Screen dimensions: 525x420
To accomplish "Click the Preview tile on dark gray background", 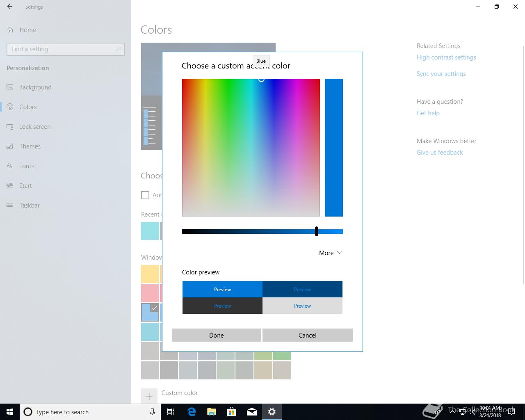I will (x=222, y=306).
